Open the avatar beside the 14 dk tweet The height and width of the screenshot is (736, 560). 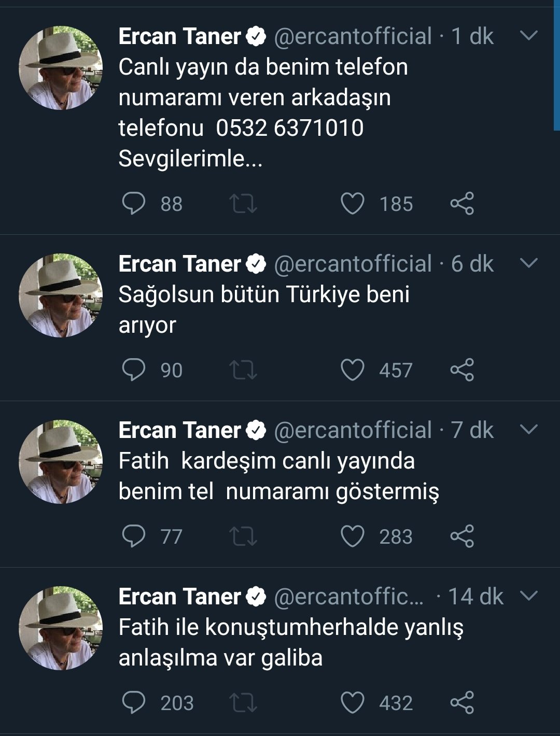point(61,628)
